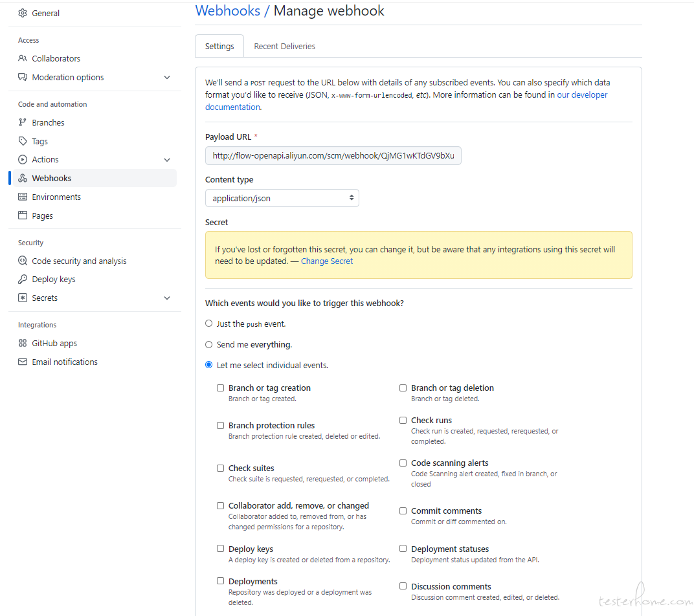The image size is (694, 616).
Task: Click the Email notifications envelope icon
Action: point(23,362)
